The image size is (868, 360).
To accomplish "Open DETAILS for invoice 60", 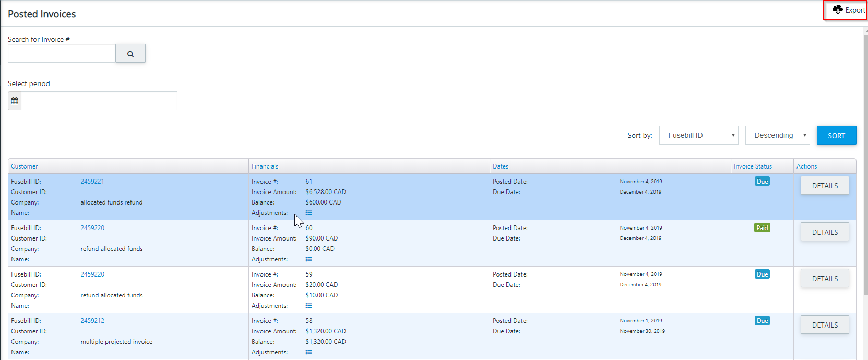I will pyautogui.click(x=825, y=232).
